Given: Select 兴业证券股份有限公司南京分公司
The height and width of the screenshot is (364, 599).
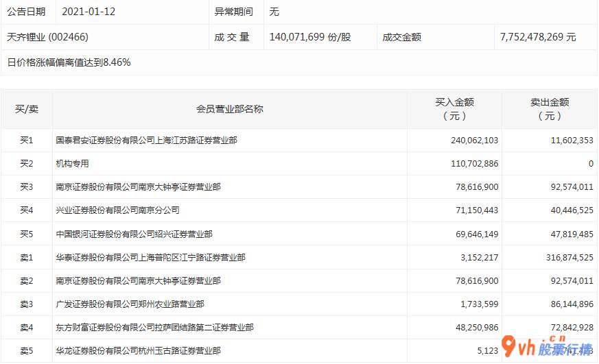Looking at the screenshot, I should coord(117,210).
